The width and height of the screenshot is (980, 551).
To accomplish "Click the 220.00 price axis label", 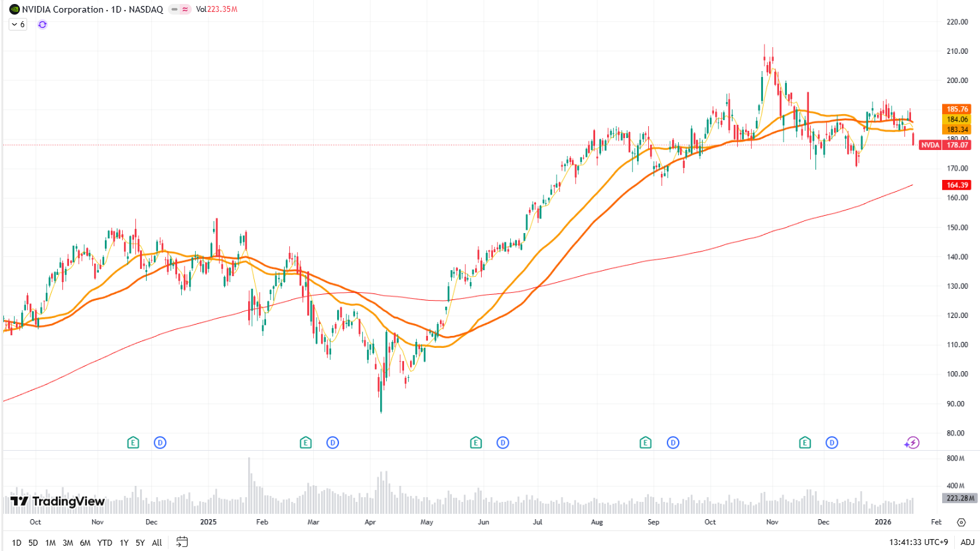I will point(957,22).
